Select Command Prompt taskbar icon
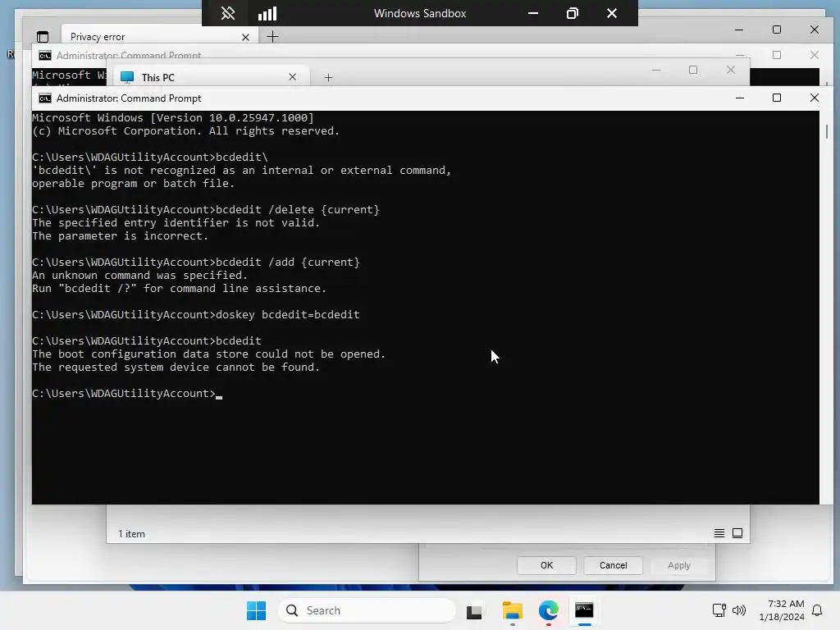Screen dimensions: 840x630 coord(584,610)
